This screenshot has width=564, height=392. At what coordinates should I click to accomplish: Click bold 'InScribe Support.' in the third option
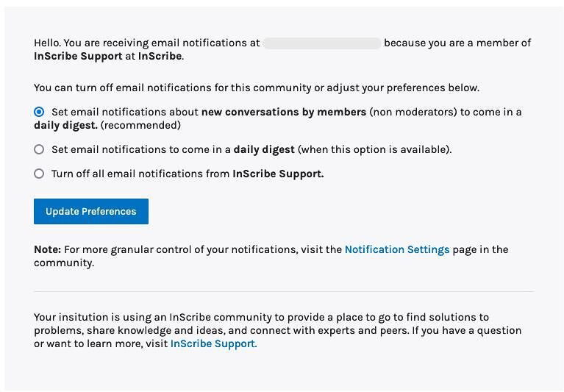click(278, 174)
